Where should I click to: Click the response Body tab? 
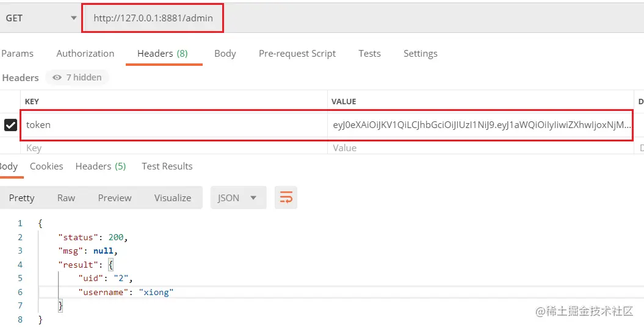pos(9,166)
